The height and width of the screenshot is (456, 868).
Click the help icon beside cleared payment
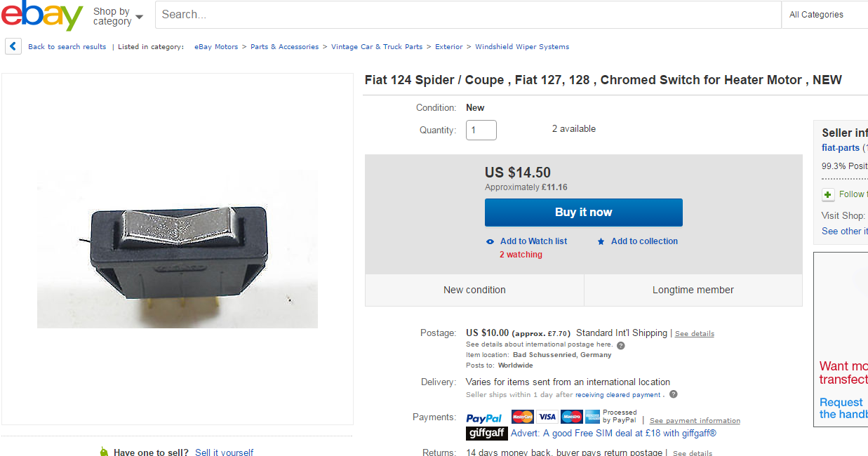(673, 394)
